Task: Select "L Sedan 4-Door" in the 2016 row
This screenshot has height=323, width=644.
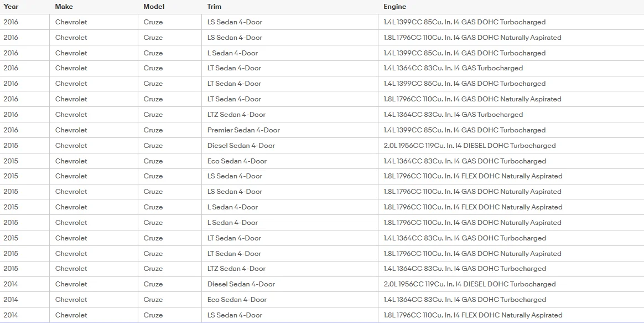Action: (232, 53)
